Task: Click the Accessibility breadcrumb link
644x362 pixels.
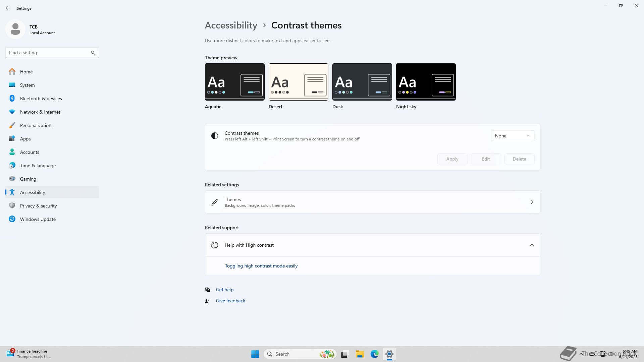Action: coord(231,25)
